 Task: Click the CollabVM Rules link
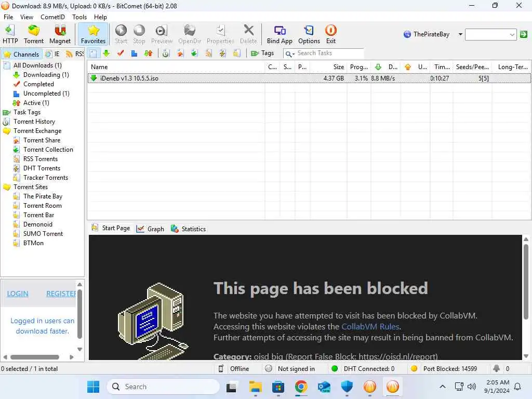pos(370,326)
